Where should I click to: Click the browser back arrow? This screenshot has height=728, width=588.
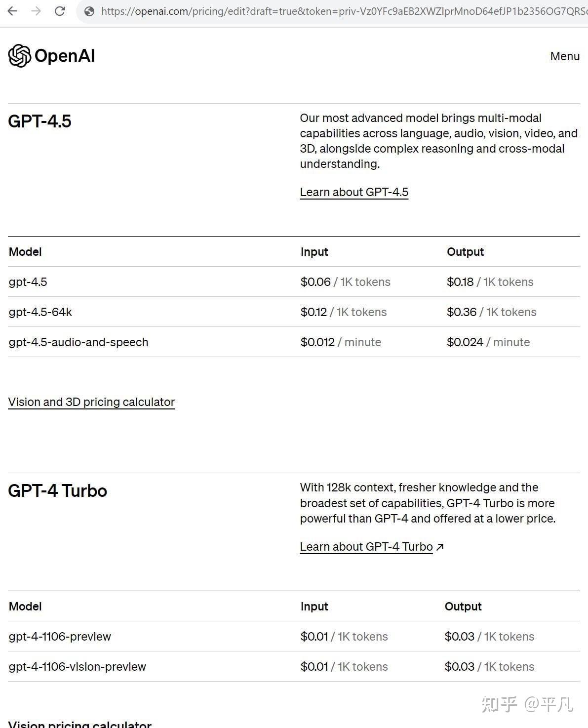click(x=11, y=11)
